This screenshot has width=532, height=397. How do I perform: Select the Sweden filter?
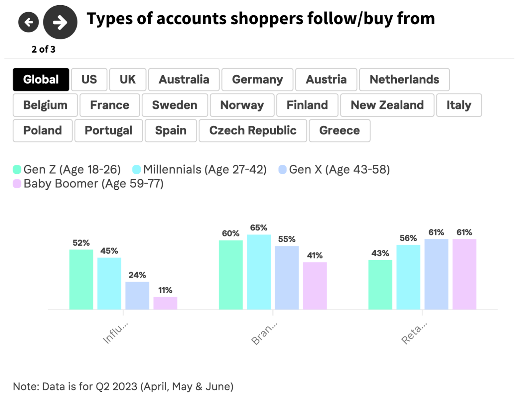tap(175, 105)
